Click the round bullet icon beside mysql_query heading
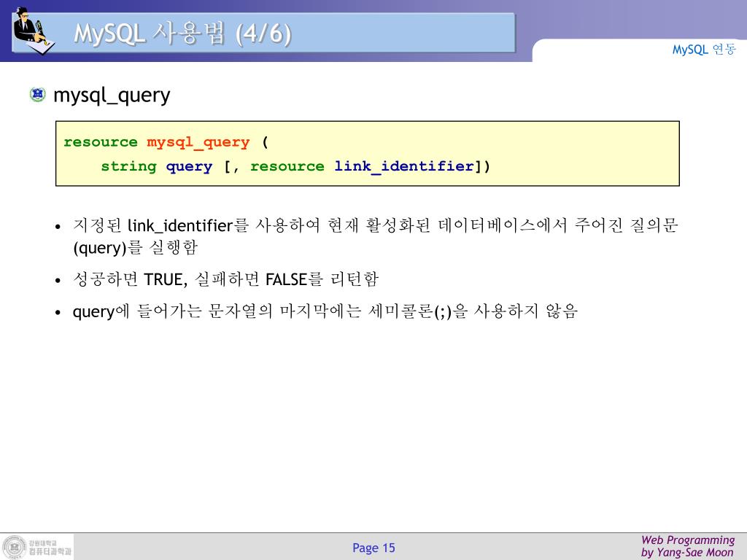The width and height of the screenshot is (747, 560). pos(38,95)
